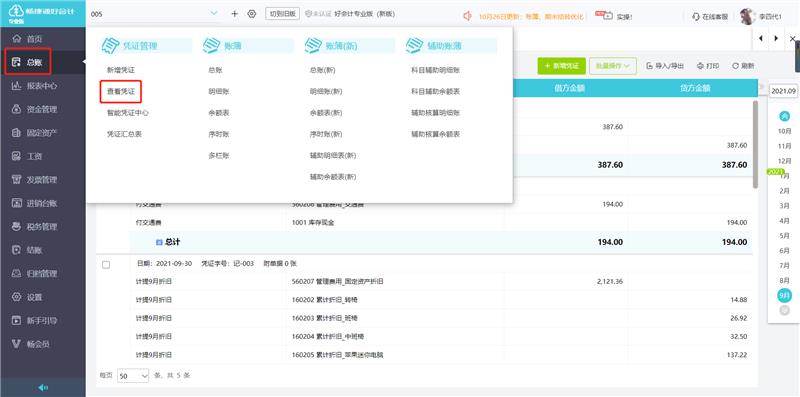Open 辅助余额表(新) menu item
The height and width of the screenshot is (397, 800).
point(333,177)
